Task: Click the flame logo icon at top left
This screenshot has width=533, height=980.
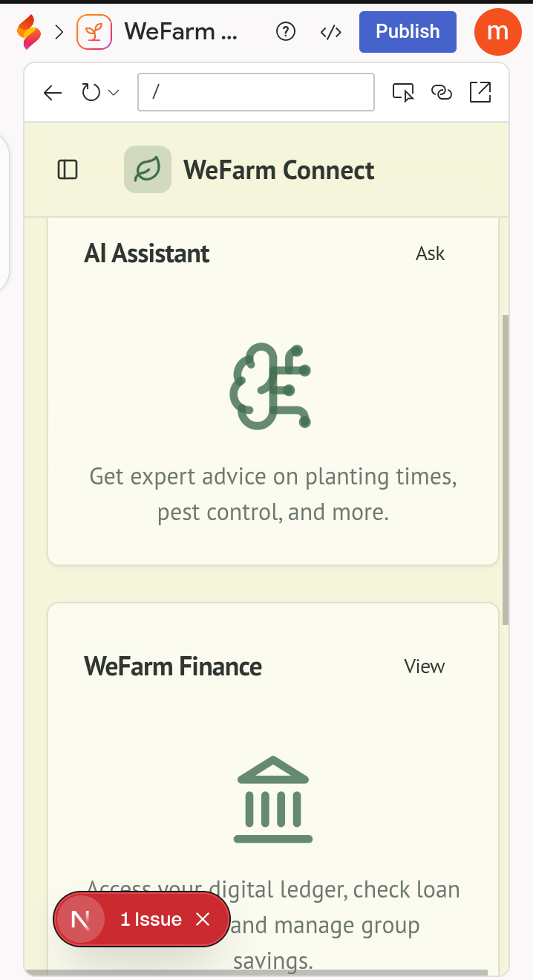Action: (29, 32)
